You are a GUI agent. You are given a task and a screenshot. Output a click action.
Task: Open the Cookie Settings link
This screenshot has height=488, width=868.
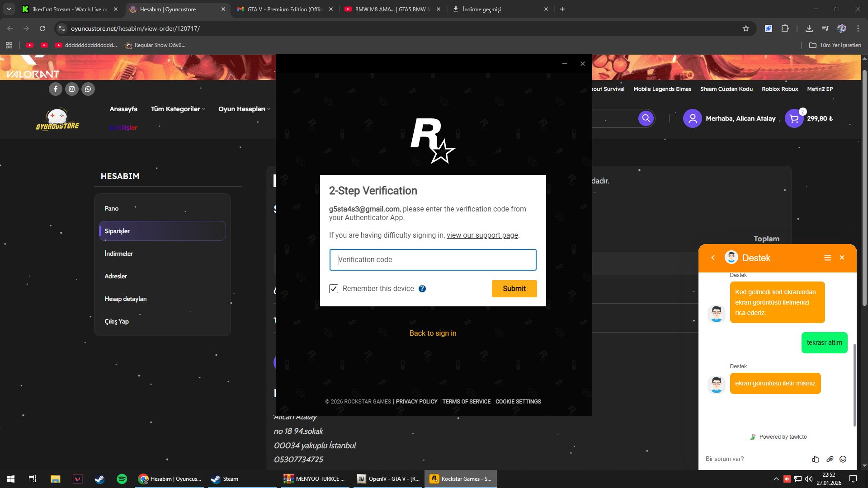point(518,402)
